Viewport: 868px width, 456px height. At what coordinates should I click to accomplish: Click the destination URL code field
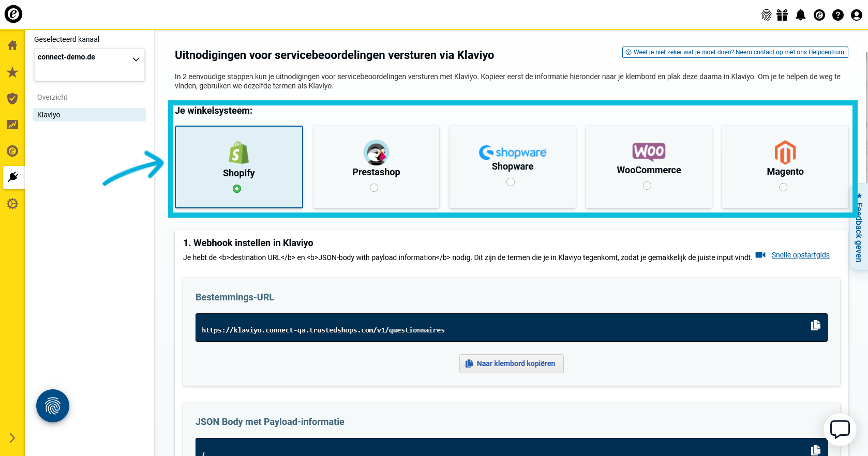coord(512,328)
